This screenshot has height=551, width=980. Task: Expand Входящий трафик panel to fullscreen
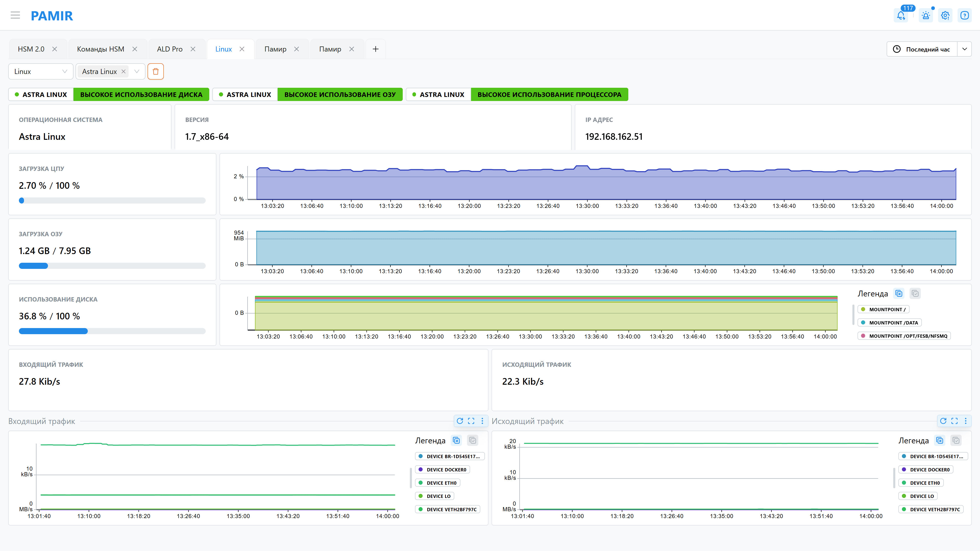[471, 421]
